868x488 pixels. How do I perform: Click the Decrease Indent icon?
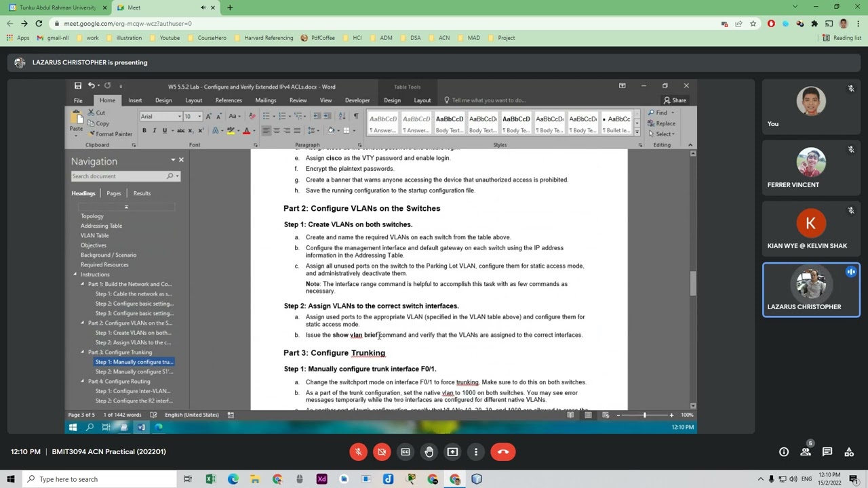317,116
